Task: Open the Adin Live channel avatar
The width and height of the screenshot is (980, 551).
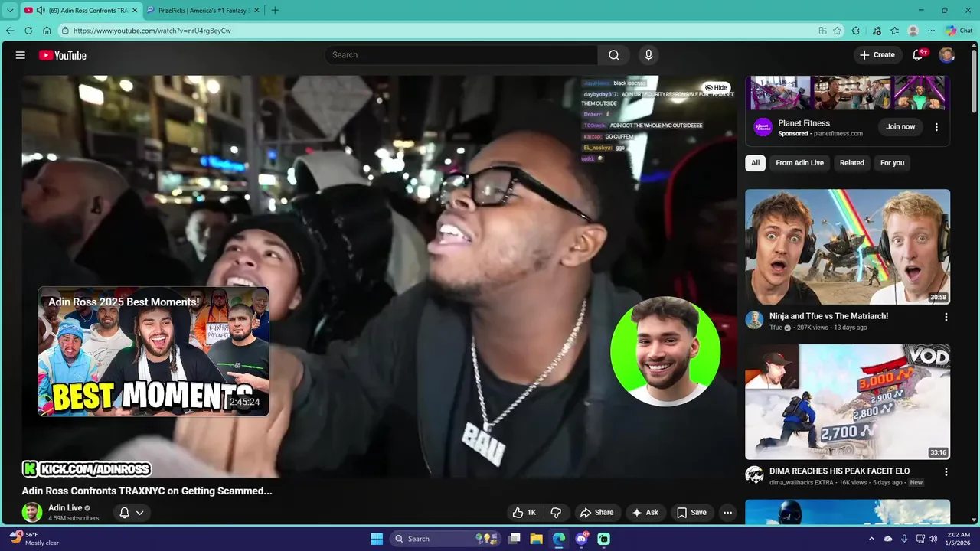Action: coord(32,513)
